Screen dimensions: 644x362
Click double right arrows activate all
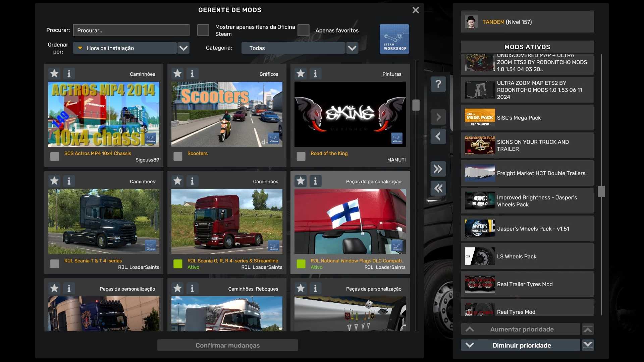[x=438, y=169]
